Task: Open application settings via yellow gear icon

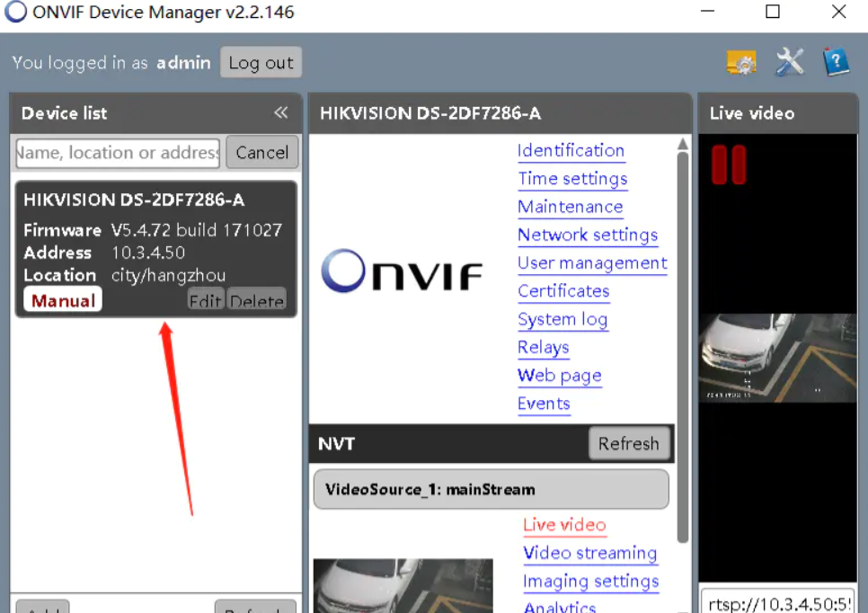Action: click(x=741, y=62)
